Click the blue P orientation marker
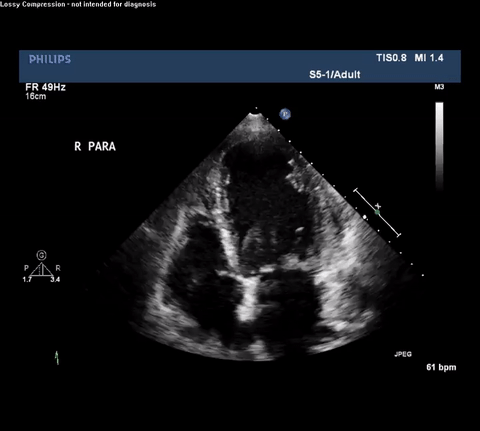This screenshot has width=480, height=431. coord(285,114)
